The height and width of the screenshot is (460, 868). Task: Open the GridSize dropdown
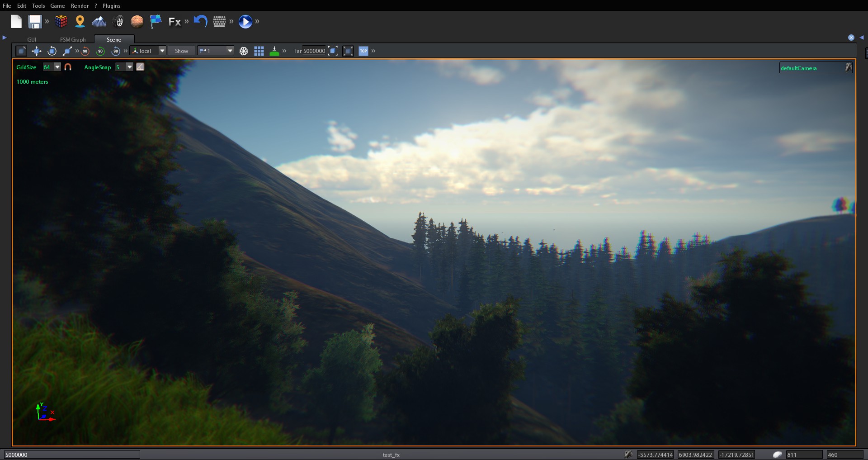point(57,66)
